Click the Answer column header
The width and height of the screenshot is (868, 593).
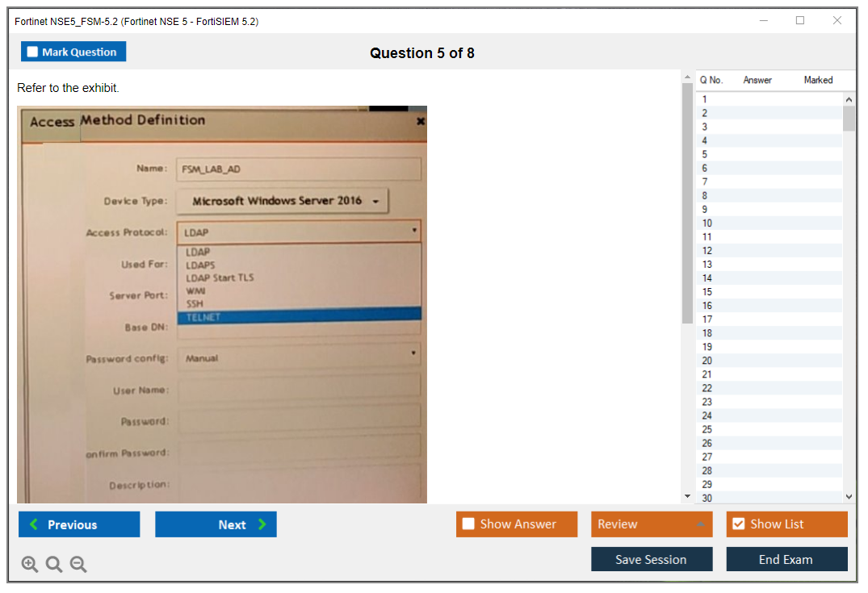pyautogui.click(x=757, y=80)
